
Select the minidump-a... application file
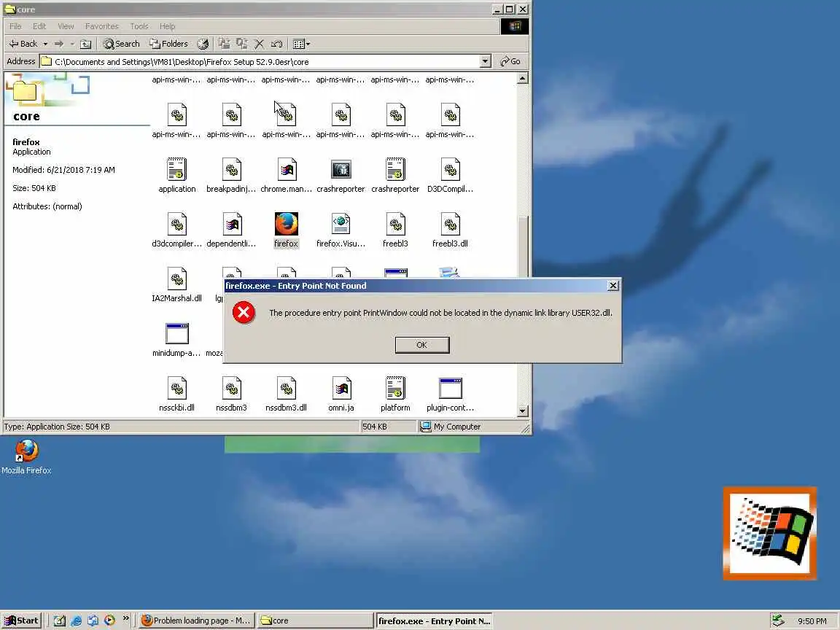176,340
